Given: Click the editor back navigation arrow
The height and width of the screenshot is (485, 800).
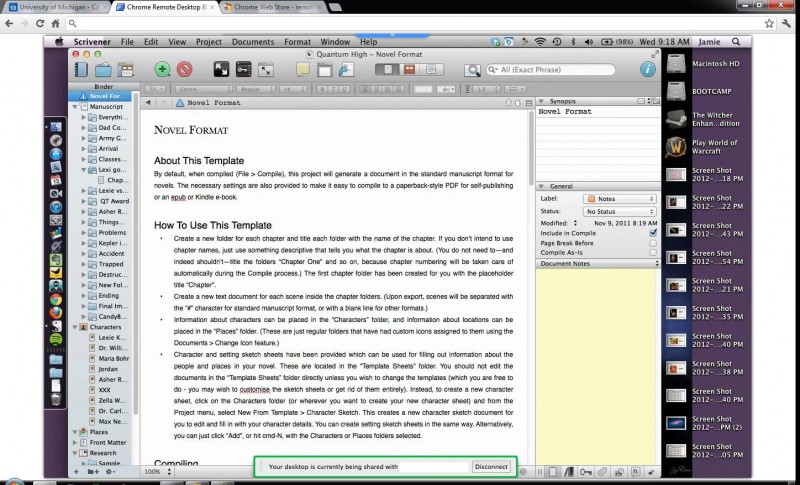Looking at the screenshot, I should point(148,103).
